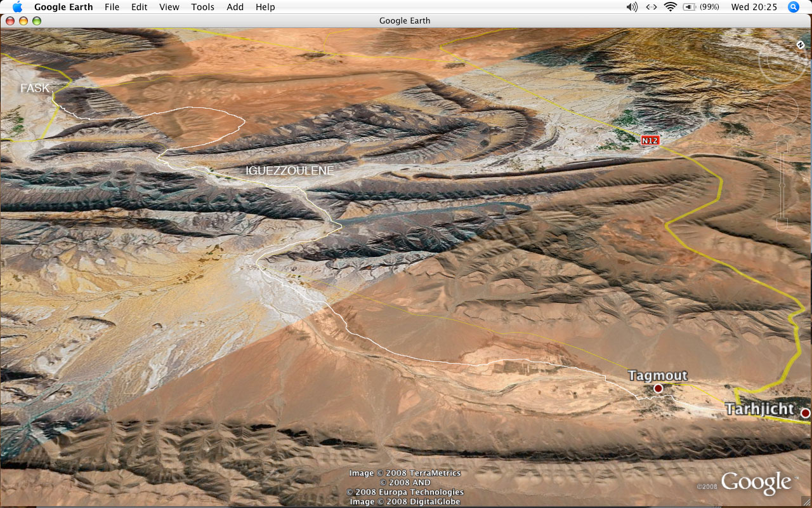Click the Wi-Fi status icon
Screen dimensions: 812x508
click(670, 7)
